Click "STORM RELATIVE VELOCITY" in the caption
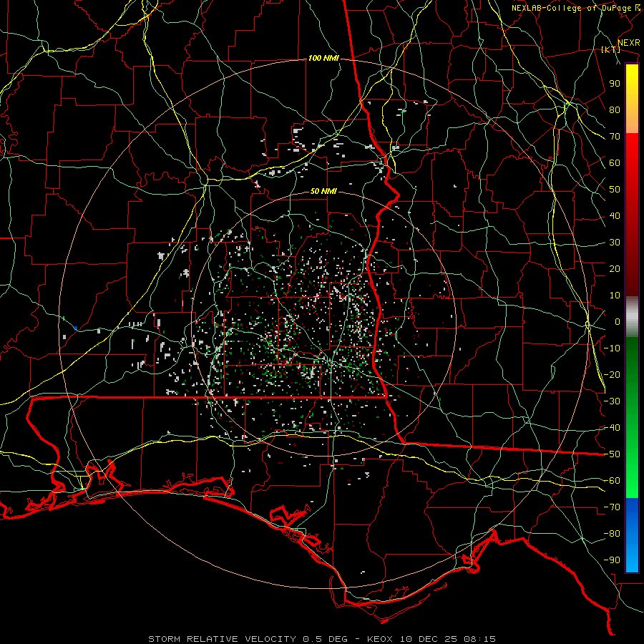This screenshot has height=644, width=644. coord(222,639)
